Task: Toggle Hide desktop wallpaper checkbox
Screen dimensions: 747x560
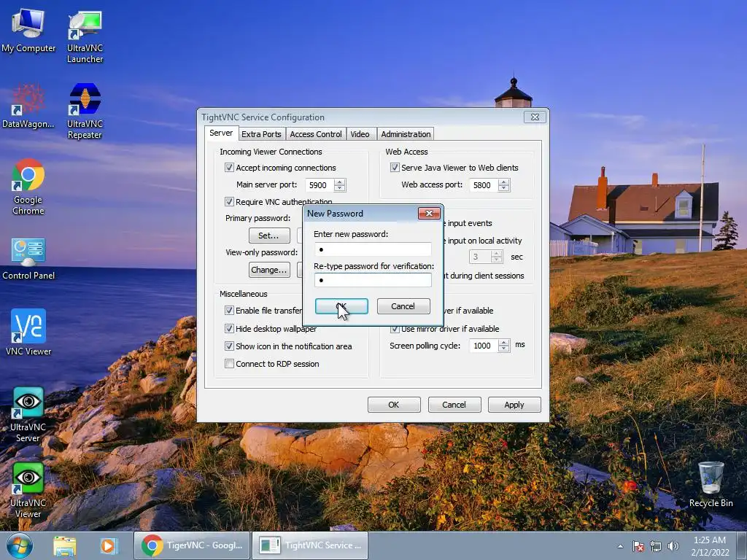Action: click(x=229, y=329)
